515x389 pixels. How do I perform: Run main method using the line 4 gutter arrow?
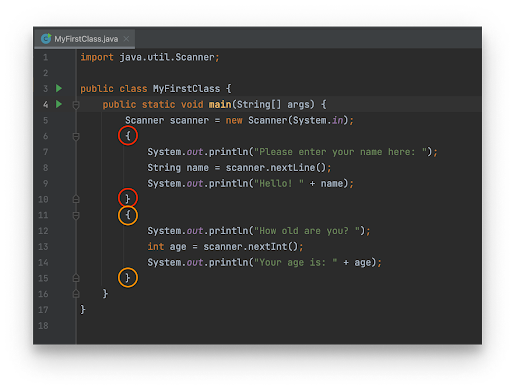pyautogui.click(x=59, y=104)
